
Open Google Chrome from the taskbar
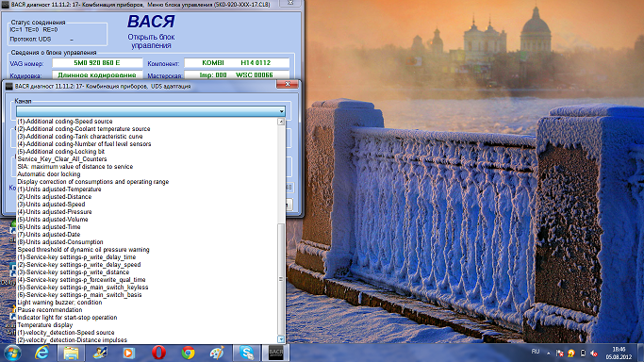coord(188,353)
